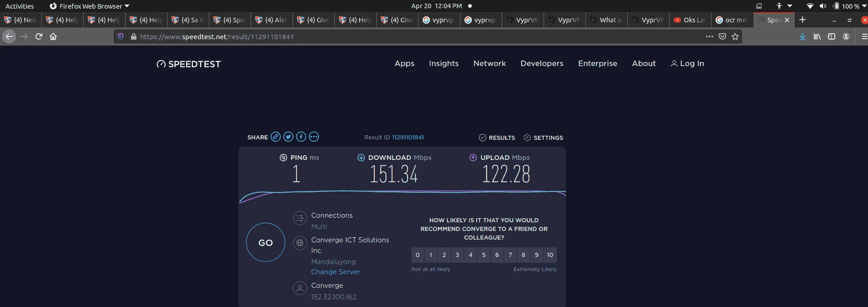Switch to the Oks Lar YouTube tab
Screen dimensions: 868x307
click(x=690, y=20)
